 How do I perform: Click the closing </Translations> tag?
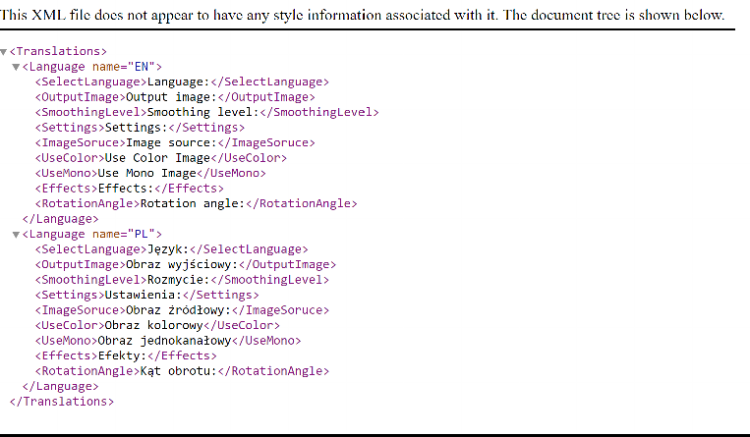tap(61, 401)
